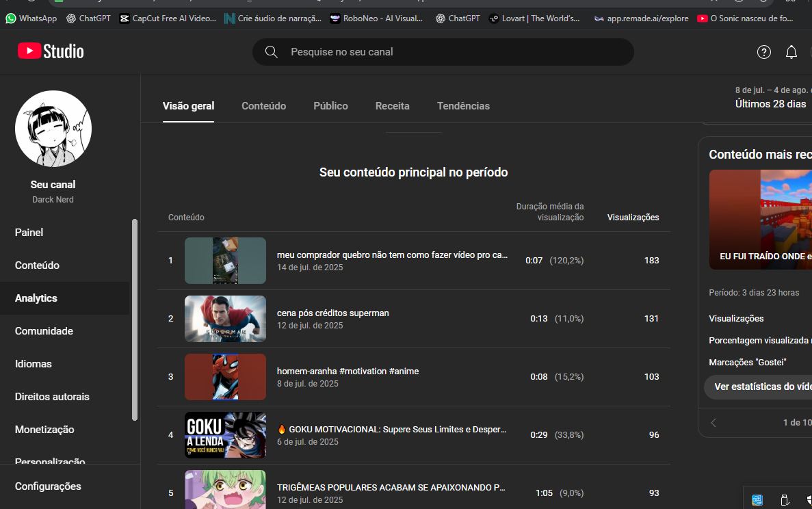Click the Visualizações column header
Screen dimensions: 812x509
[x=633, y=218]
